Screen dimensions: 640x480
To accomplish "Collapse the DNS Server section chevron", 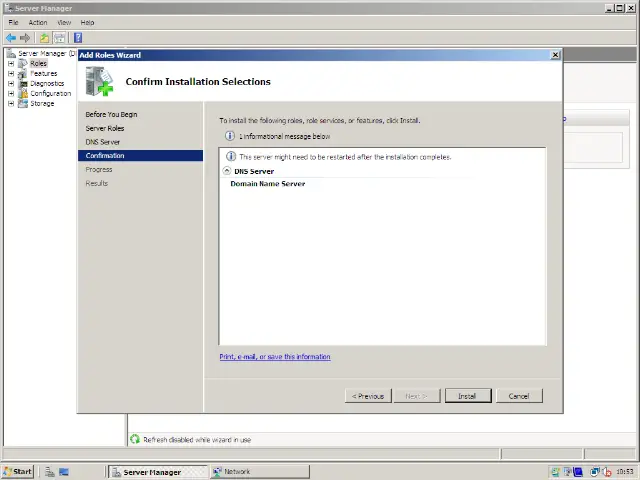I will (x=227, y=171).
